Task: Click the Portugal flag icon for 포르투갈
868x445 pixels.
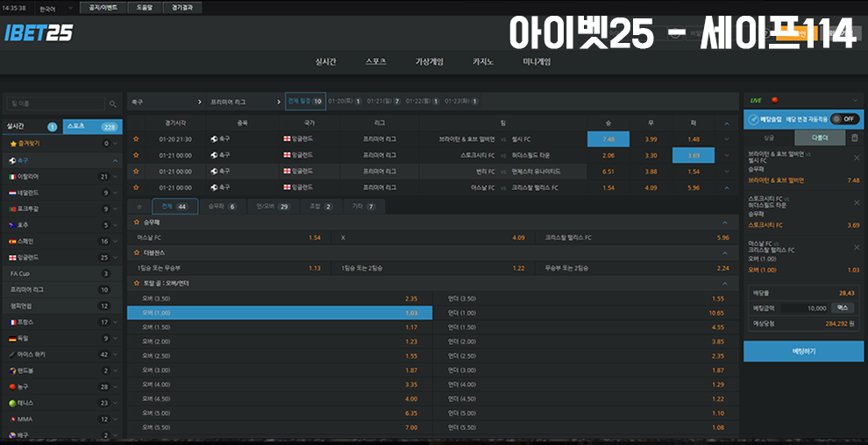Action: (12, 209)
